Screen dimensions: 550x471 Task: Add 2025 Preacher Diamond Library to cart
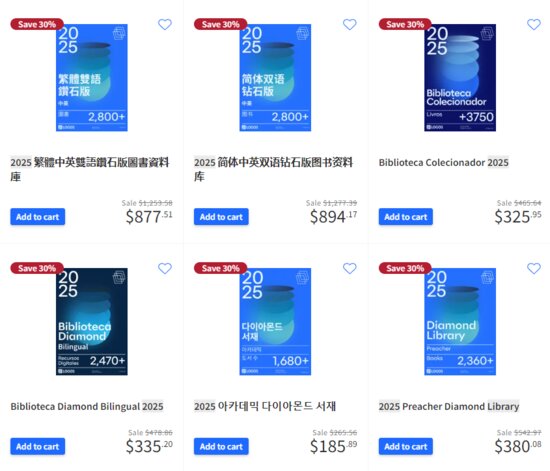(x=405, y=446)
